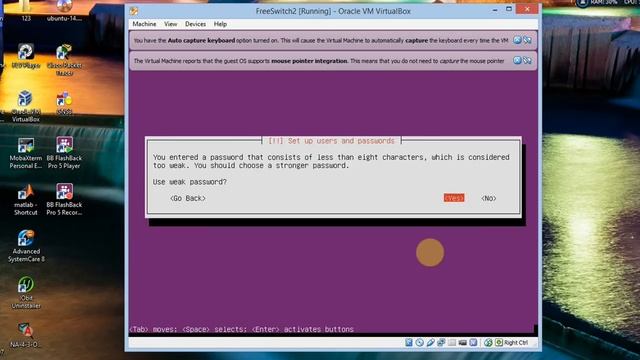Select BB FlashBack Pro 5 Player shortcut

[64, 153]
